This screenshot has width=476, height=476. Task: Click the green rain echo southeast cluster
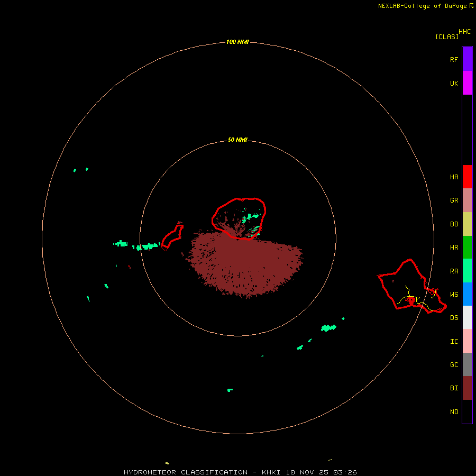[x=328, y=327]
